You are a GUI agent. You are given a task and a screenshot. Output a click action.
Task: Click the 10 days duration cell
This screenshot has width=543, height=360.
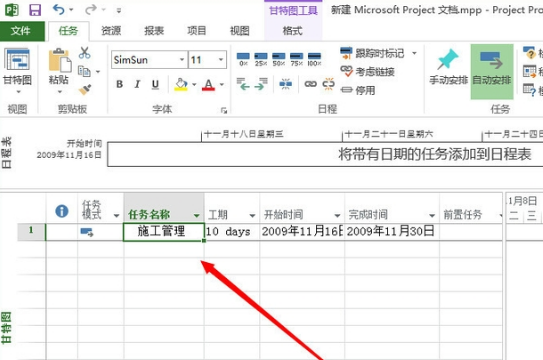[232, 232]
